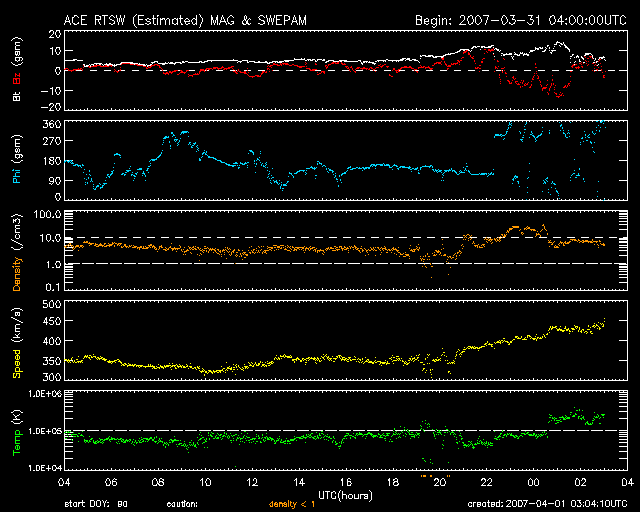Click the "ACE RTSW (Estimated) MAG & SWEPAM" title
This screenshot has width=640, height=512.
pyautogui.click(x=185, y=20)
